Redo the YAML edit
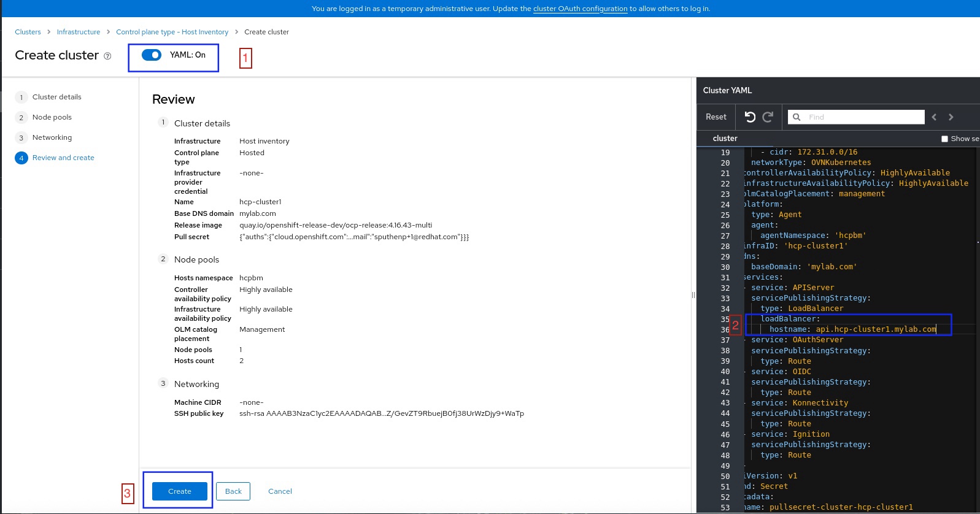Screen dimensions: 980x514 pyautogui.click(x=768, y=117)
